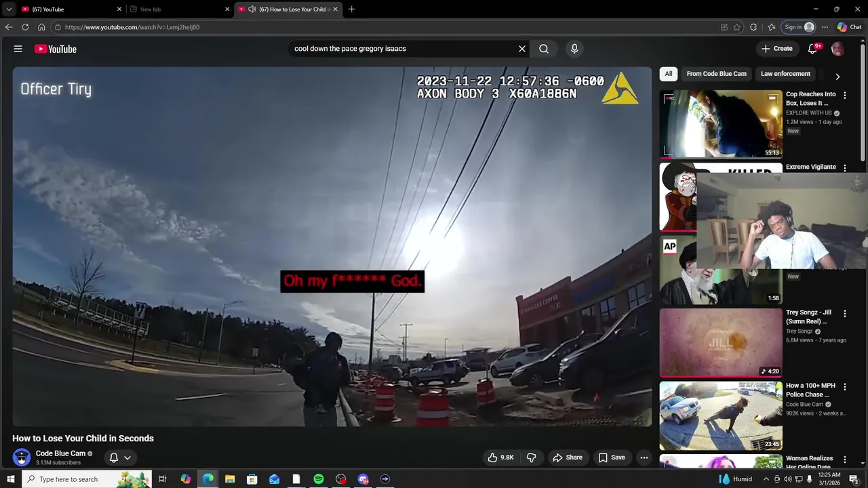Open options for Woman Realizes video
The height and width of the screenshot is (488, 868).
[845, 460]
